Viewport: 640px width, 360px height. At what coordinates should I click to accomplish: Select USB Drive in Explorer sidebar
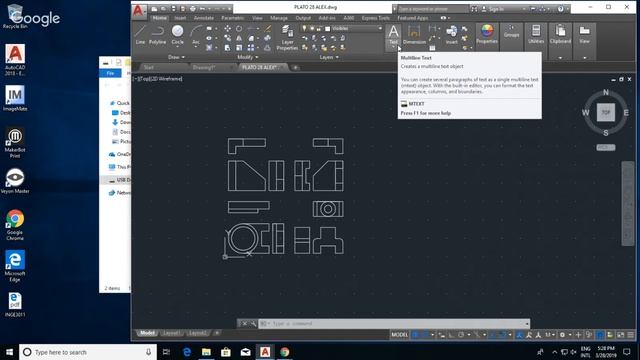pyautogui.click(x=119, y=180)
